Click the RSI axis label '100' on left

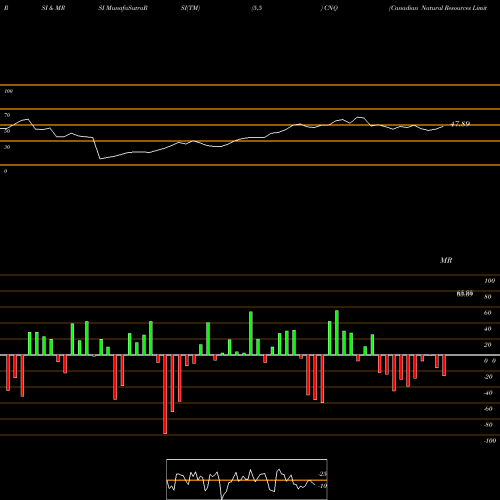[8, 91]
